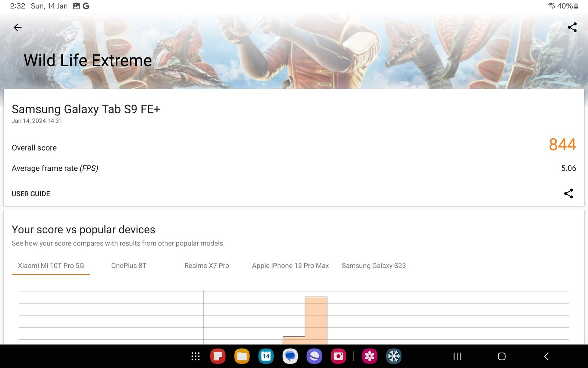The width and height of the screenshot is (588, 368).
Task: Tap the snowflake app icon in the taskbar
Action: [394, 356]
